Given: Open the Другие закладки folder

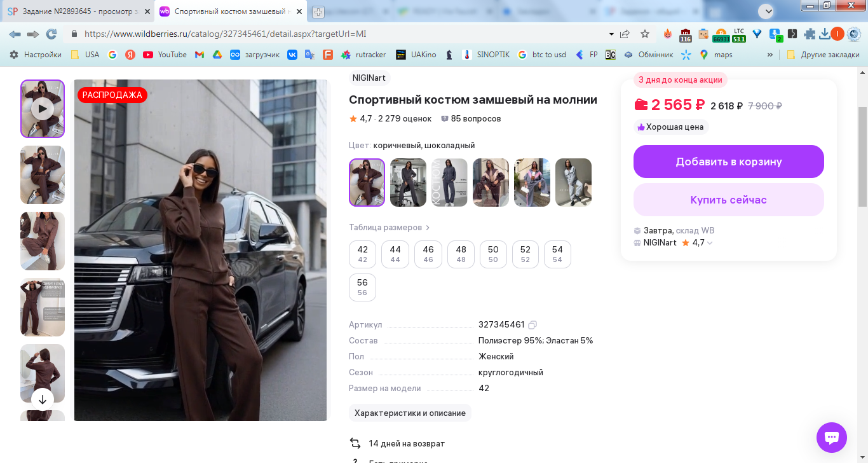Looking at the screenshot, I should 823,55.
